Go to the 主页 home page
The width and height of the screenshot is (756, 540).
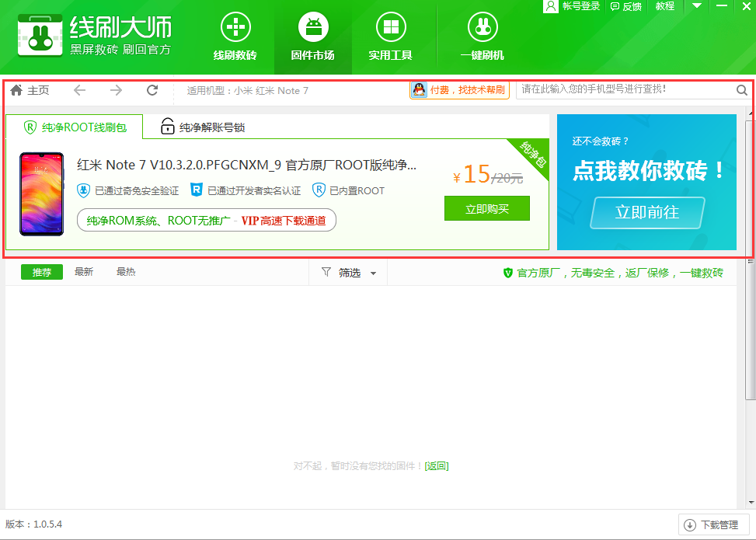tap(30, 90)
